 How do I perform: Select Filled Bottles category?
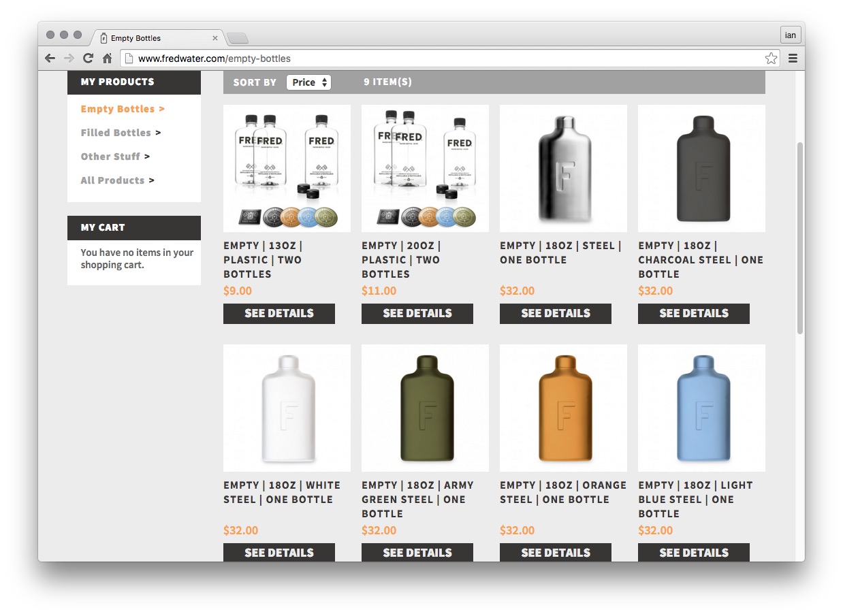pos(116,133)
